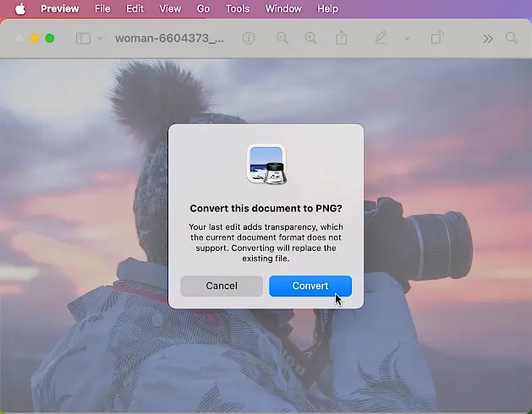Click the Rotate icon in toolbar
Viewport: 532px width, 414px height.
(437, 38)
